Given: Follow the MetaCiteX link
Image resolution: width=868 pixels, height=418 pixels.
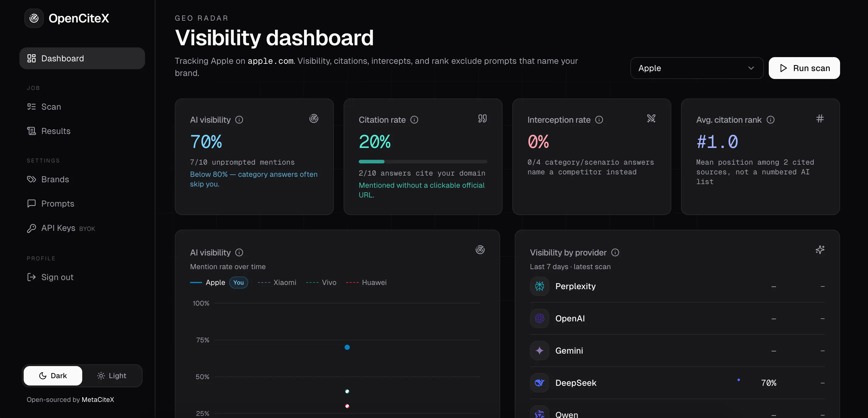Looking at the screenshot, I should click(x=98, y=399).
